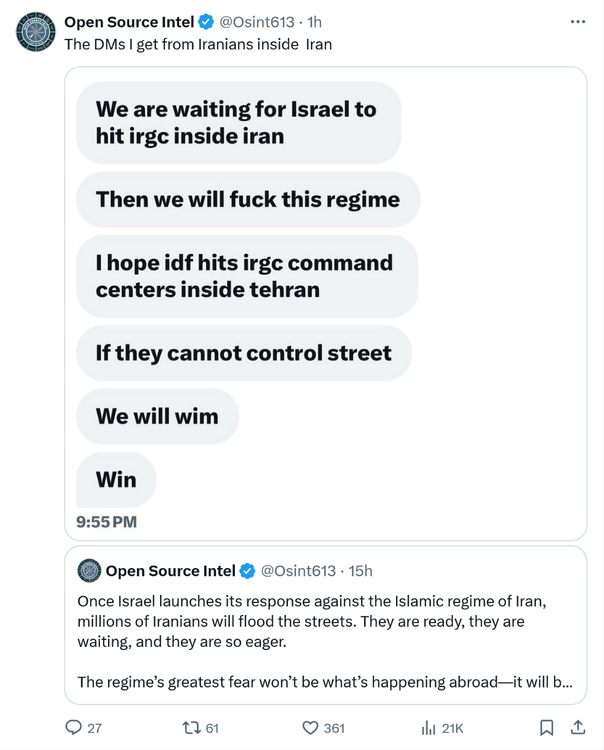The image size is (604, 750).
Task: Click the reply speech bubble icon
Action: pyautogui.click(x=74, y=728)
